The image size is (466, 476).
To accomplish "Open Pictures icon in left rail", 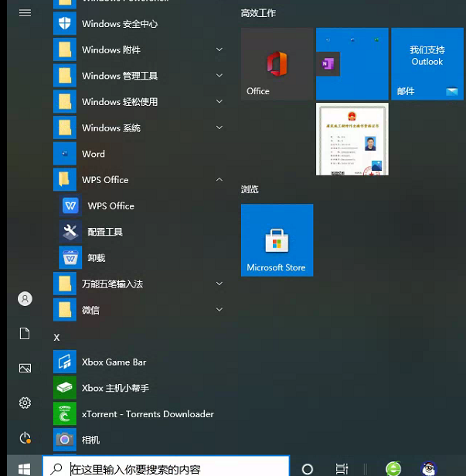I will pyautogui.click(x=25, y=369).
